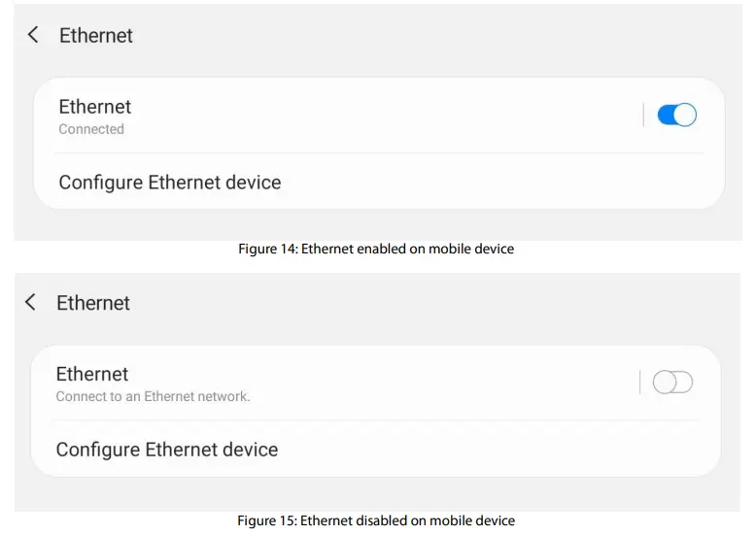Enable the grayed-out Ethernet toggle
756x535 pixels.
[x=672, y=383]
